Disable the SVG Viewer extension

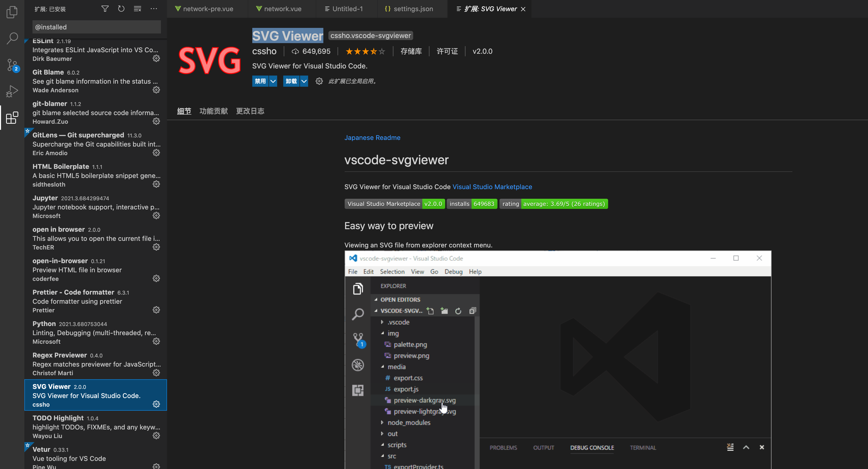pos(260,81)
